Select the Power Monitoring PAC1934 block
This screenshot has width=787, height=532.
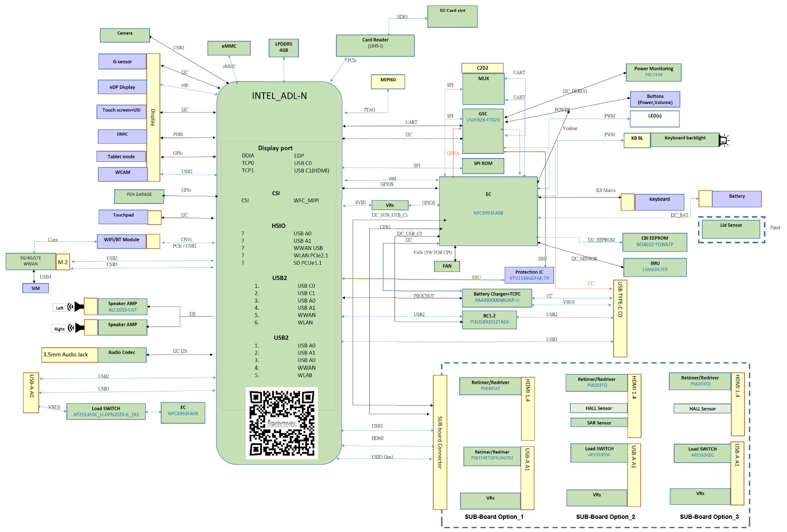pyautogui.click(x=653, y=72)
